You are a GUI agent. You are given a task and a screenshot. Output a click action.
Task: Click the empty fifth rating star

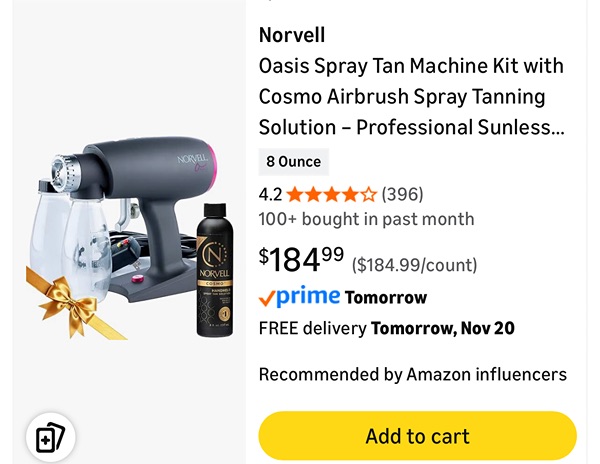[x=369, y=194]
